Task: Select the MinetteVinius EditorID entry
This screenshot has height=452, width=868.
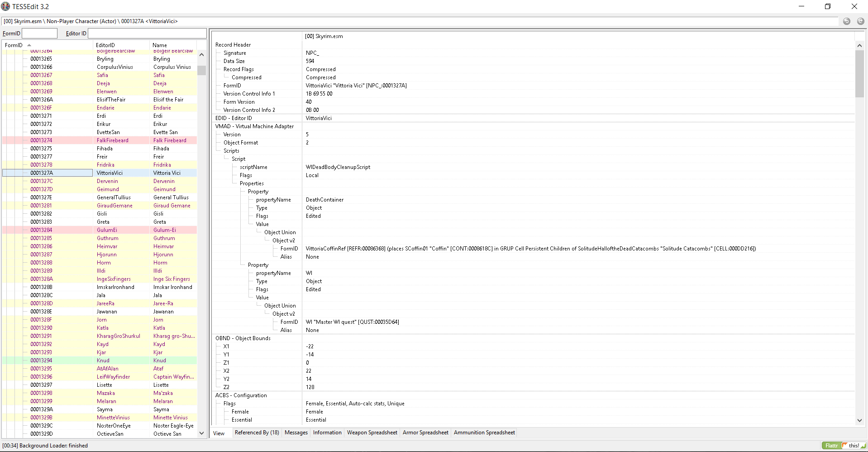Action: [x=113, y=418]
